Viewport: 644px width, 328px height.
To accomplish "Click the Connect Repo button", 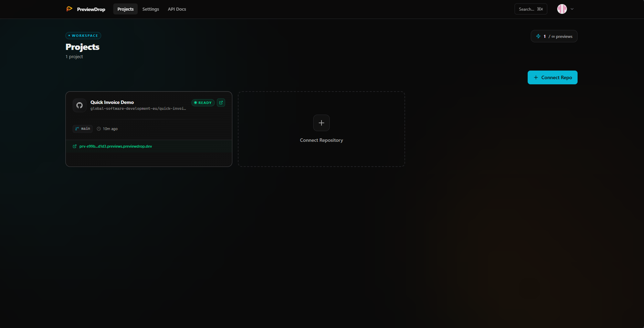I will pos(552,77).
